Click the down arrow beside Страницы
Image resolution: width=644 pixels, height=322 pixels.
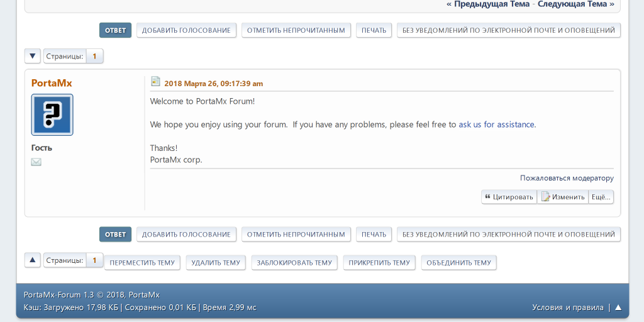(x=33, y=56)
